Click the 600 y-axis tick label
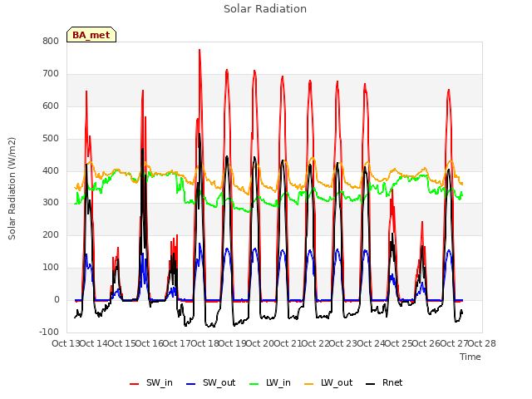Image resolution: width=532 pixels, height=399 pixels. click(51, 106)
